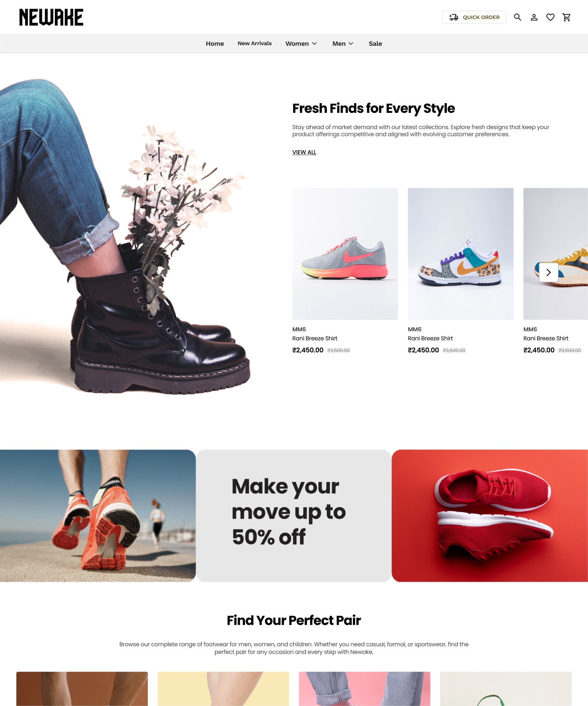The width and height of the screenshot is (588, 706).
Task: Open the wishlist heart icon
Action: (x=550, y=17)
